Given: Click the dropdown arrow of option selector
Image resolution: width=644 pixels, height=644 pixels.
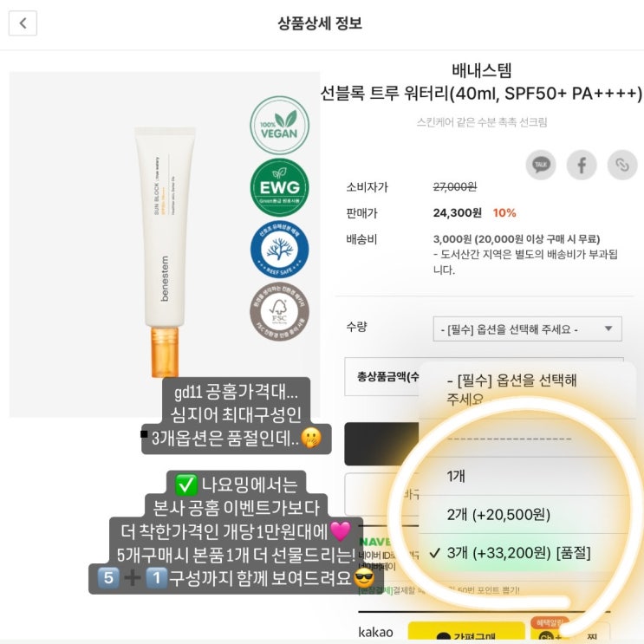Looking at the screenshot, I should [x=608, y=329].
